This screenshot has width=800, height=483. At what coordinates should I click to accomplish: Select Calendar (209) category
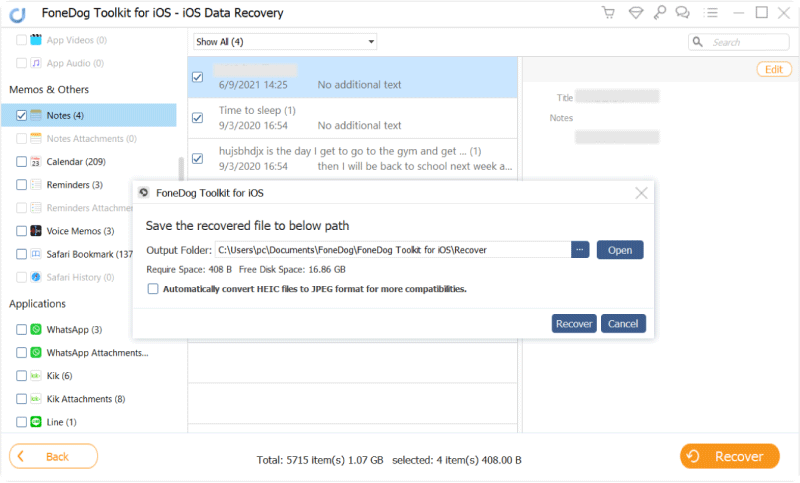point(76,162)
